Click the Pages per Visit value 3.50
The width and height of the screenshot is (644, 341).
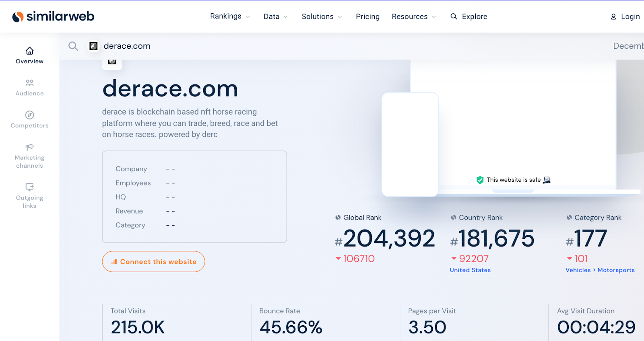[427, 327]
